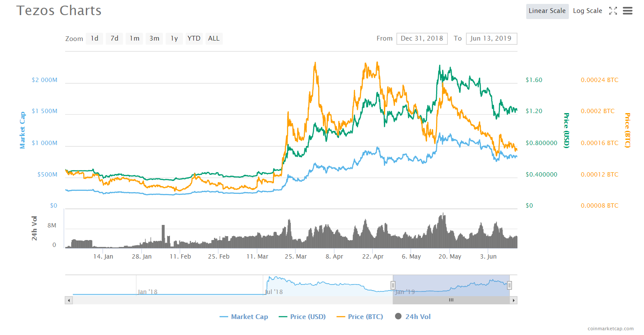Open fullscreen chart view icon
Image resolution: width=644 pixels, height=335 pixels.
click(x=613, y=11)
